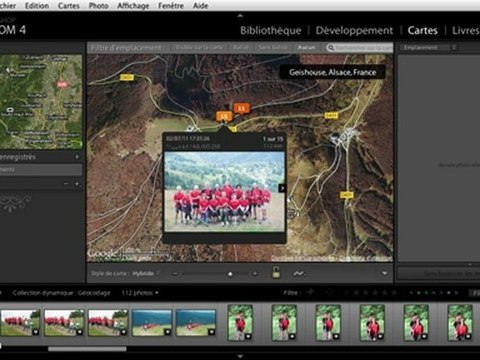This screenshot has height=360, width=480.
Task: Filter by the third star rating
Action: [x=375, y=293]
